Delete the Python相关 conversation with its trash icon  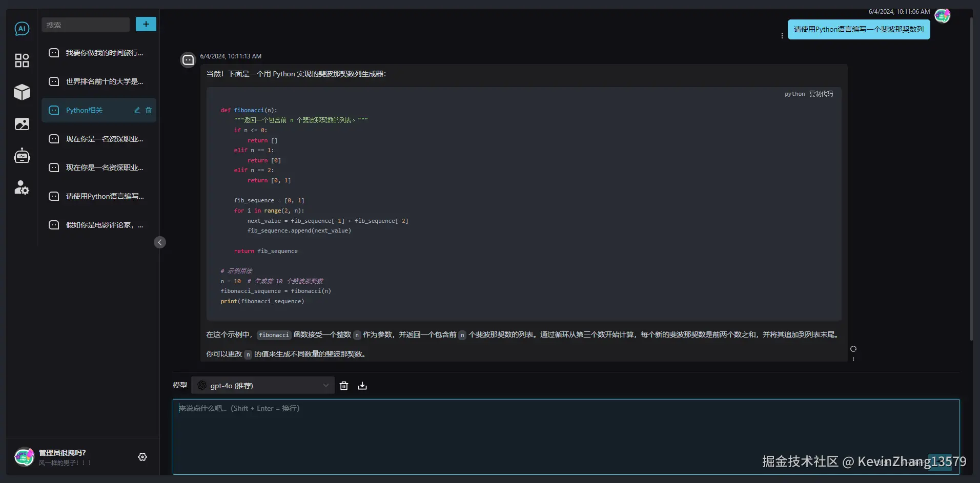149,110
